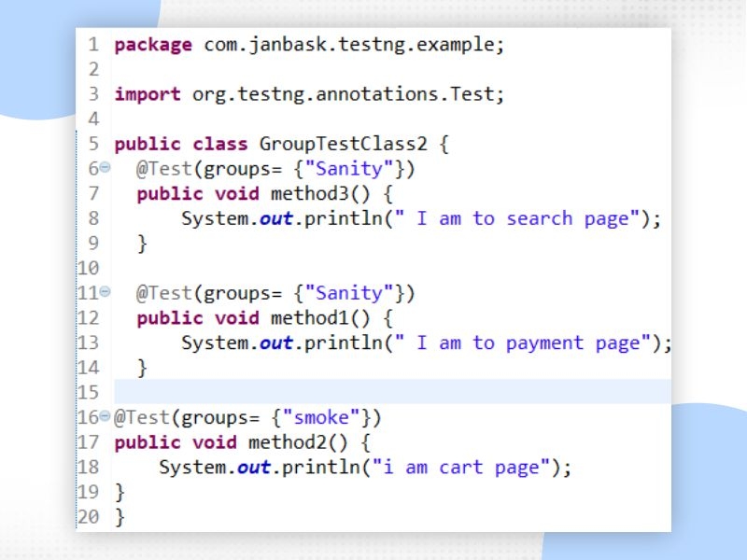Collapse the method2 fold marker on line 16
Viewport: 747px width, 560px height.
pos(105,416)
